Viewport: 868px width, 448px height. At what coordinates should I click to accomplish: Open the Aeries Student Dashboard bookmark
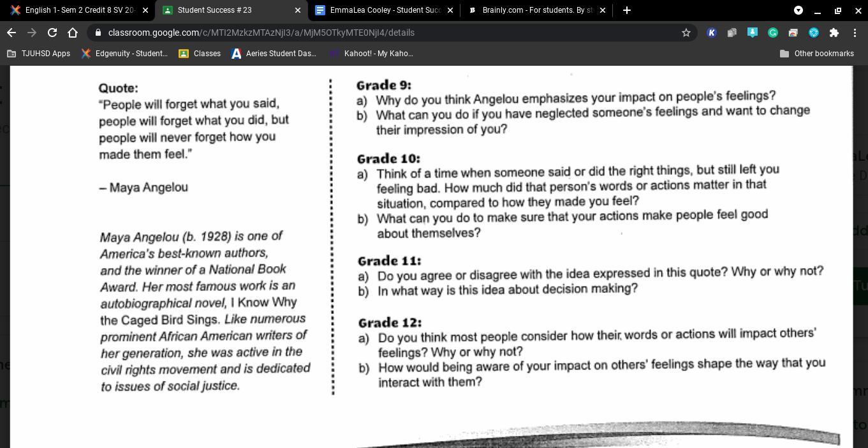(274, 54)
